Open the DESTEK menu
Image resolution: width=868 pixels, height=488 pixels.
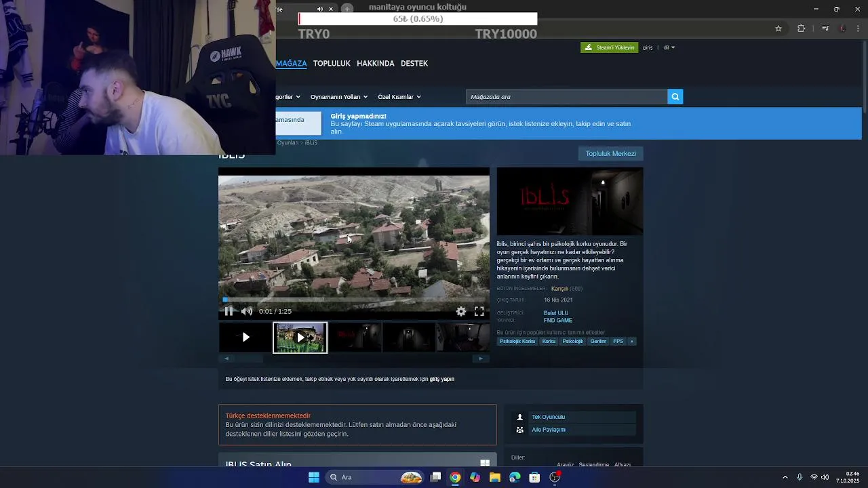[x=414, y=63]
